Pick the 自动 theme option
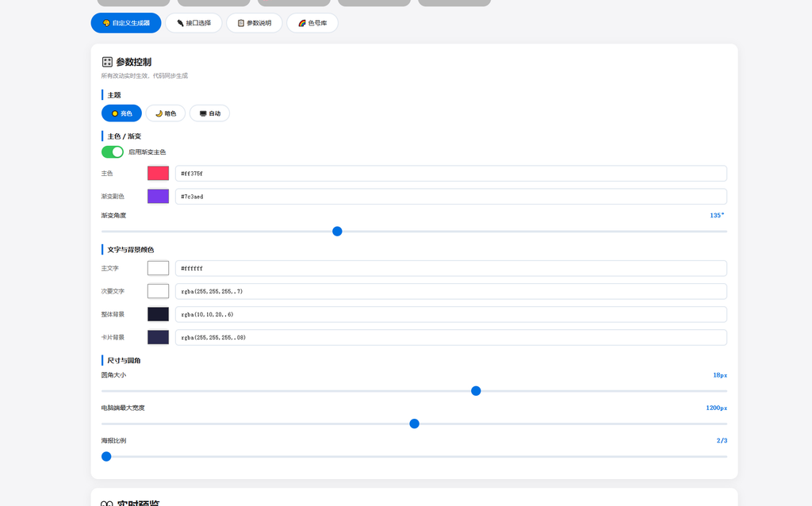 point(209,113)
